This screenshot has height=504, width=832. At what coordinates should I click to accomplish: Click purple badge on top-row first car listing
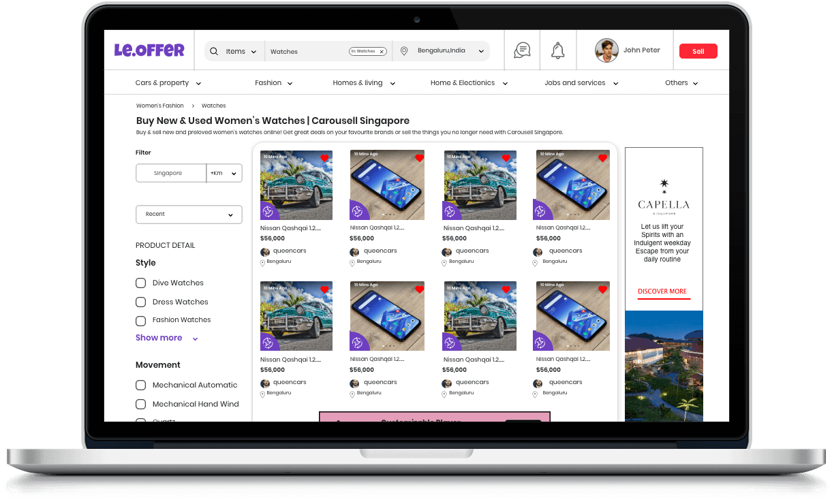click(268, 211)
